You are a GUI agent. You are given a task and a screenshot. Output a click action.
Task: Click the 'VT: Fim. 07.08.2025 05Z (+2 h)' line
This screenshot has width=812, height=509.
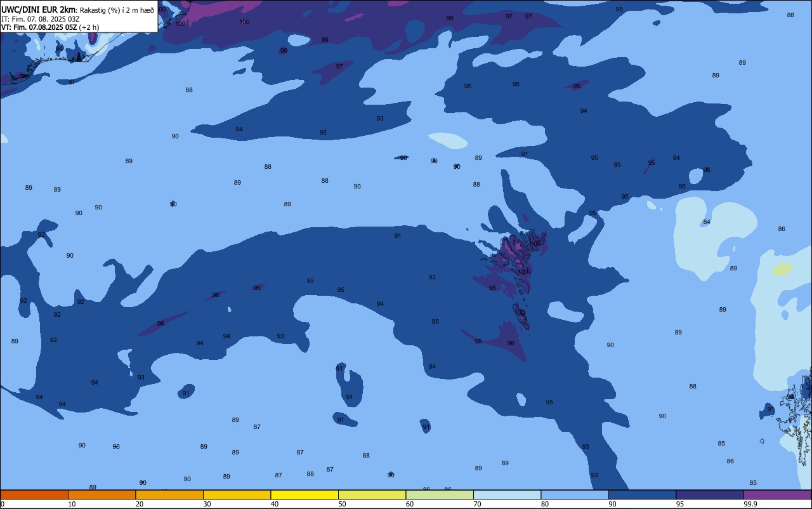click(50, 27)
